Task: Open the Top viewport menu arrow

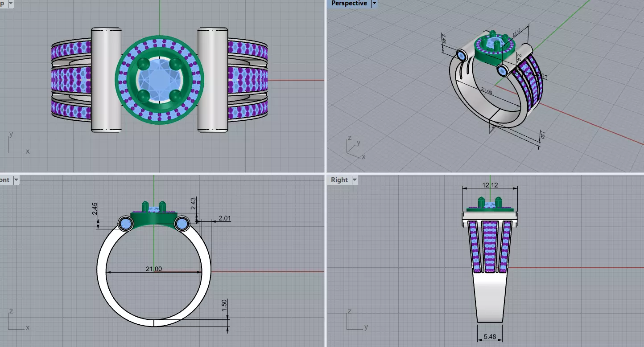Action: pos(11,4)
